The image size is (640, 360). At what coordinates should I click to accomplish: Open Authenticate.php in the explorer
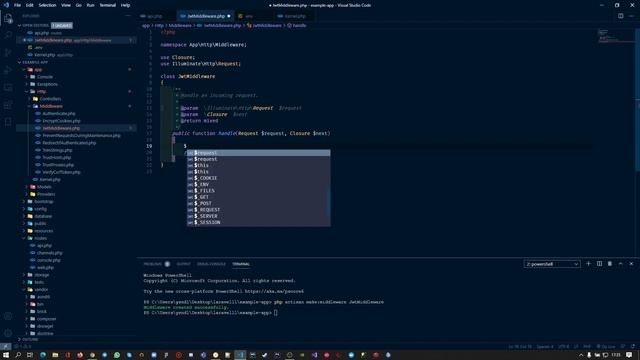[59, 113]
